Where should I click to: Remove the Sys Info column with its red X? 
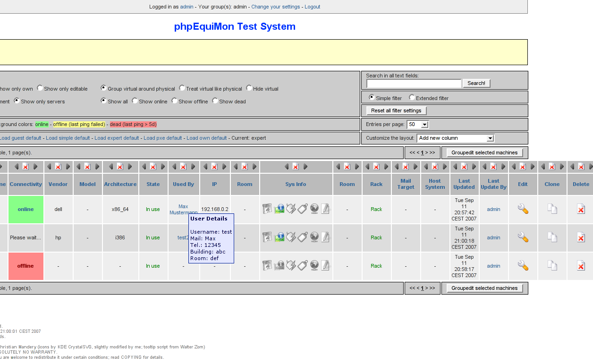pyautogui.click(x=296, y=167)
